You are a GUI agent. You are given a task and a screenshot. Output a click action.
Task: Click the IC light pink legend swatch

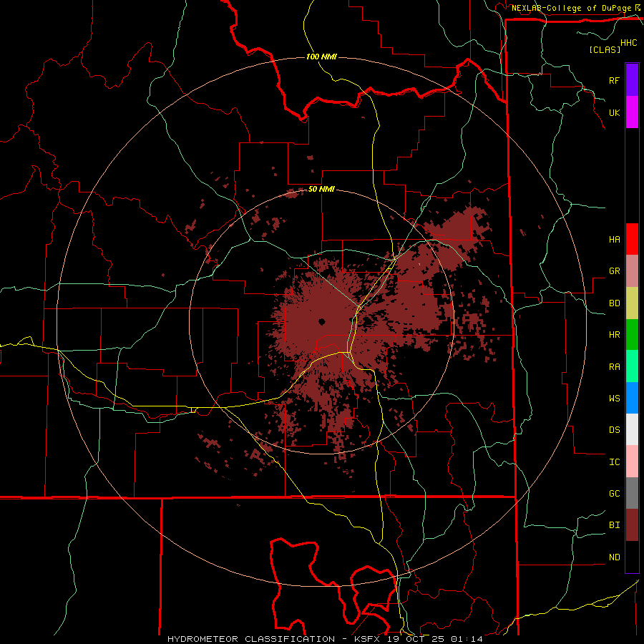(x=632, y=462)
